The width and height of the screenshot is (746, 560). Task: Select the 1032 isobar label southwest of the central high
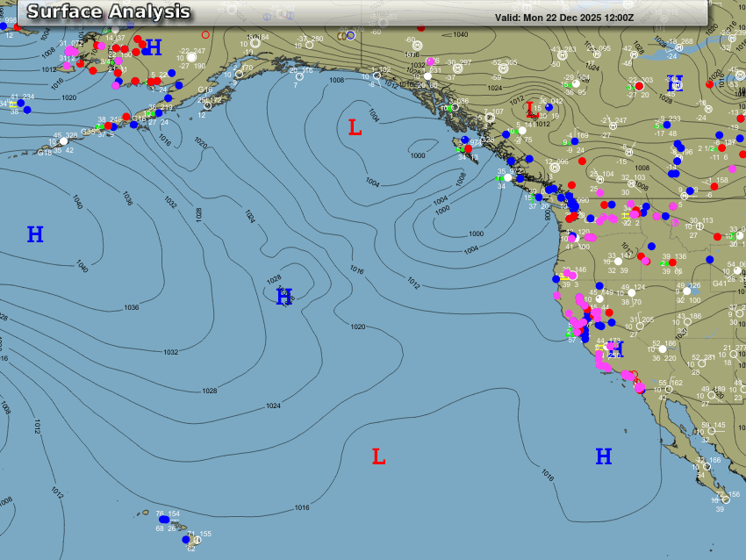[170, 352]
